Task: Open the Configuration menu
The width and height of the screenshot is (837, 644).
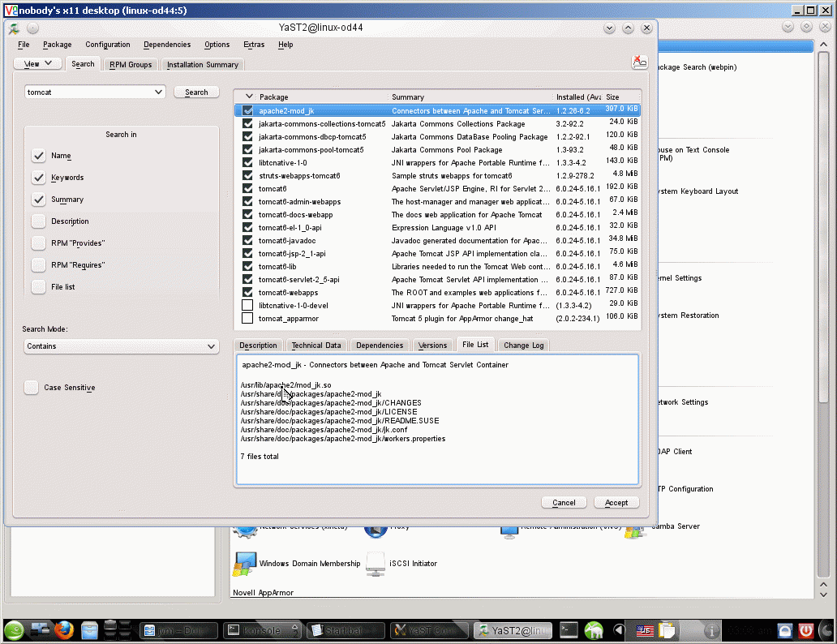Action: (108, 45)
